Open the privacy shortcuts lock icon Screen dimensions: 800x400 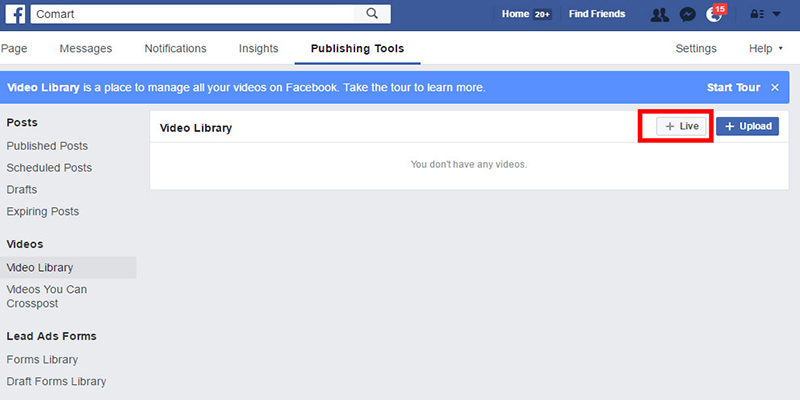tap(756, 14)
